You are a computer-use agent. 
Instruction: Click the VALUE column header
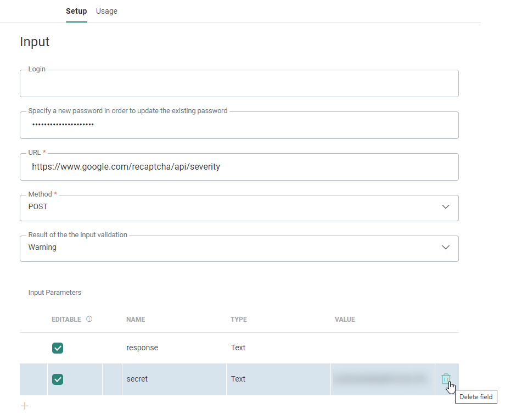pos(345,320)
